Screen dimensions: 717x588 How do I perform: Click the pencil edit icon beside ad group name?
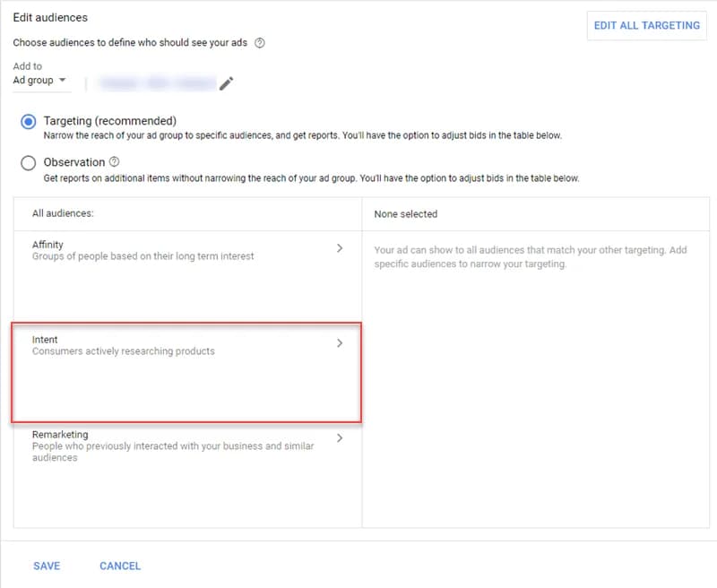(227, 83)
